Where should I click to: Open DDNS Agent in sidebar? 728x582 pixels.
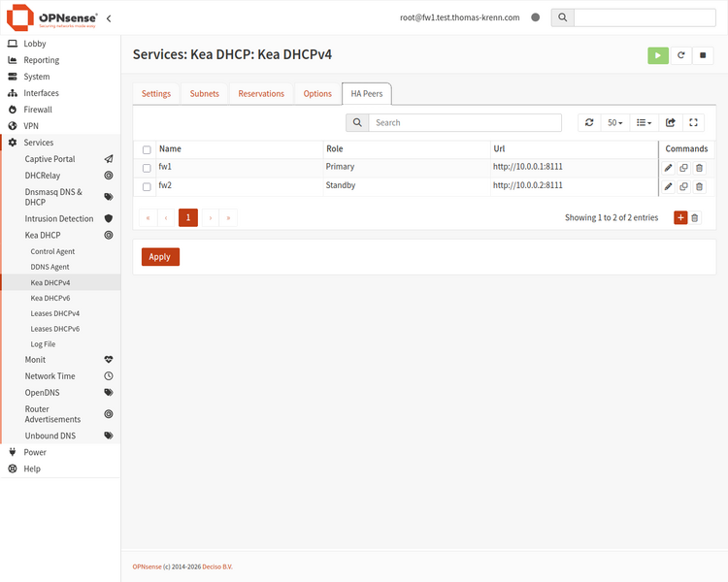tap(50, 267)
